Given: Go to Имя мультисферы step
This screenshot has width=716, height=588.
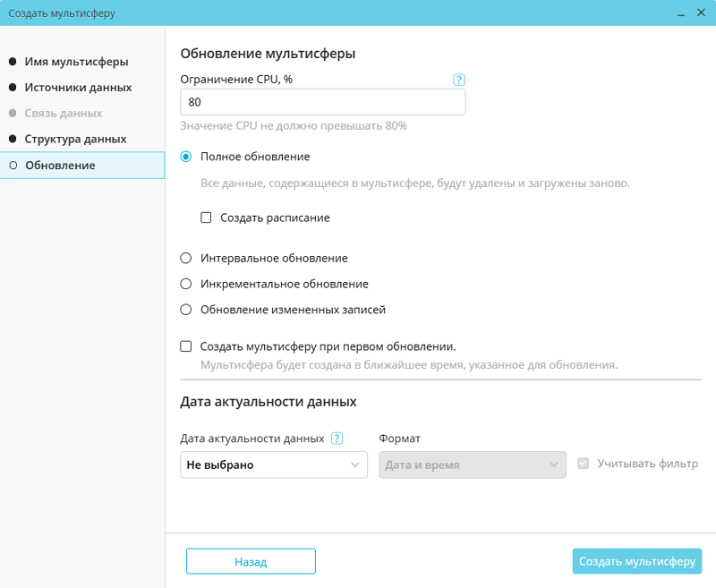Looking at the screenshot, I should coord(76,62).
